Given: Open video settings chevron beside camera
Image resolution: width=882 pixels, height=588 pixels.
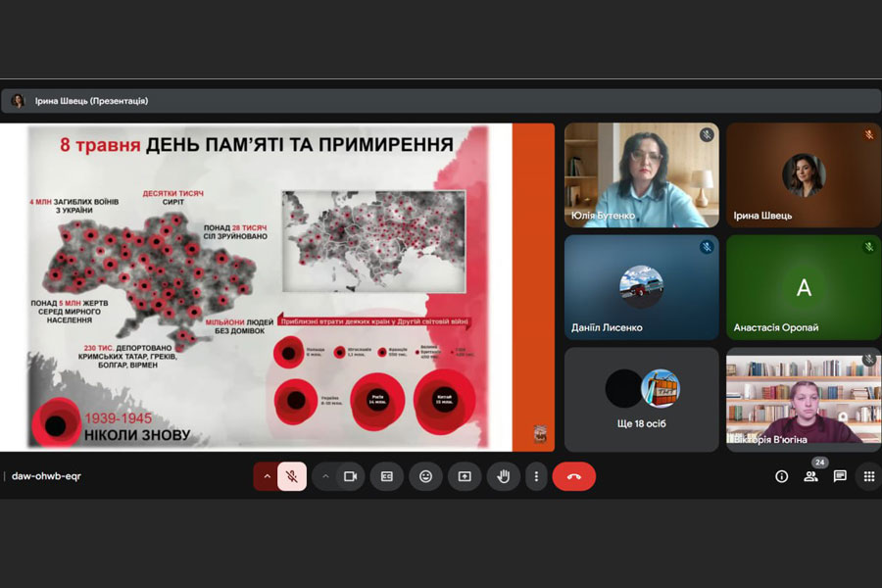Looking at the screenshot, I should point(325,476).
